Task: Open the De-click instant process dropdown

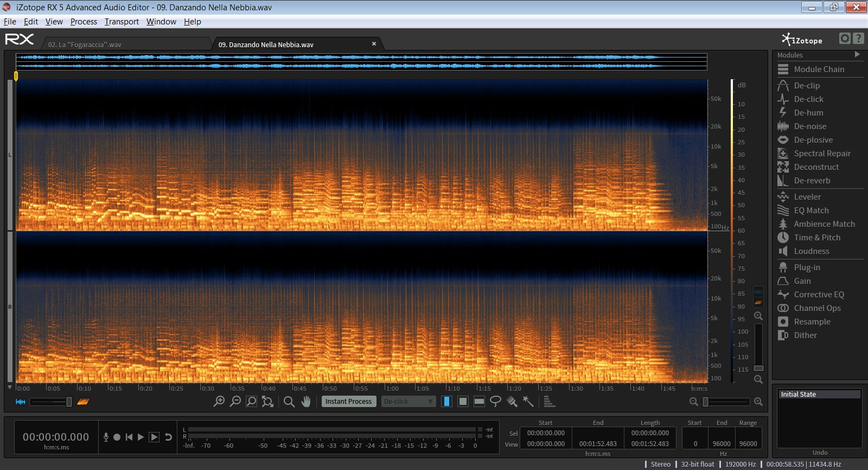Action: (409, 402)
